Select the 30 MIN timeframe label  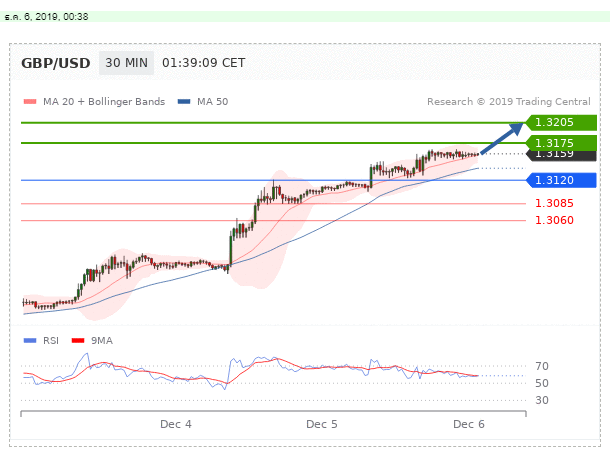126,63
